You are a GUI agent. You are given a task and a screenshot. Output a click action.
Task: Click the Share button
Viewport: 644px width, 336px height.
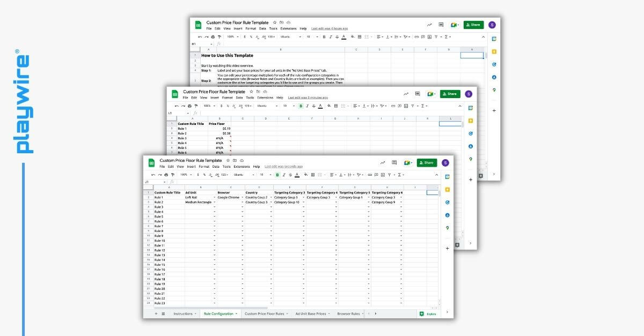point(427,162)
